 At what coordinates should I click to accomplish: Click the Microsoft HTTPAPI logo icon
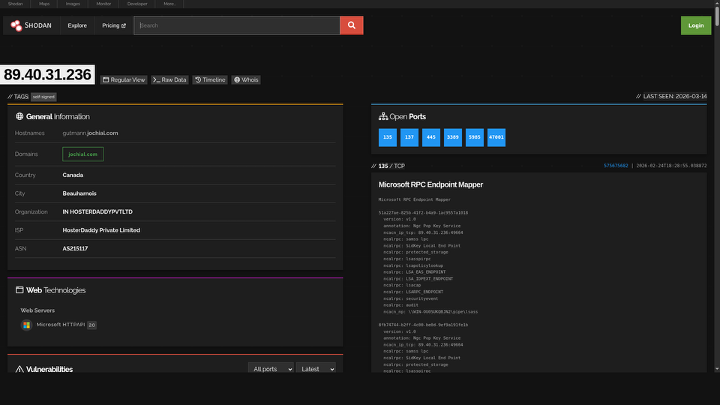pyautogui.click(x=27, y=325)
